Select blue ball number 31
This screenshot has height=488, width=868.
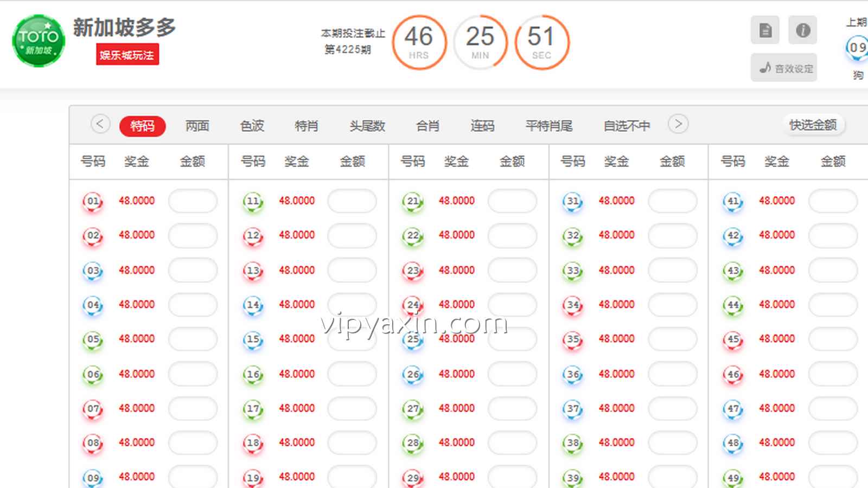(573, 202)
